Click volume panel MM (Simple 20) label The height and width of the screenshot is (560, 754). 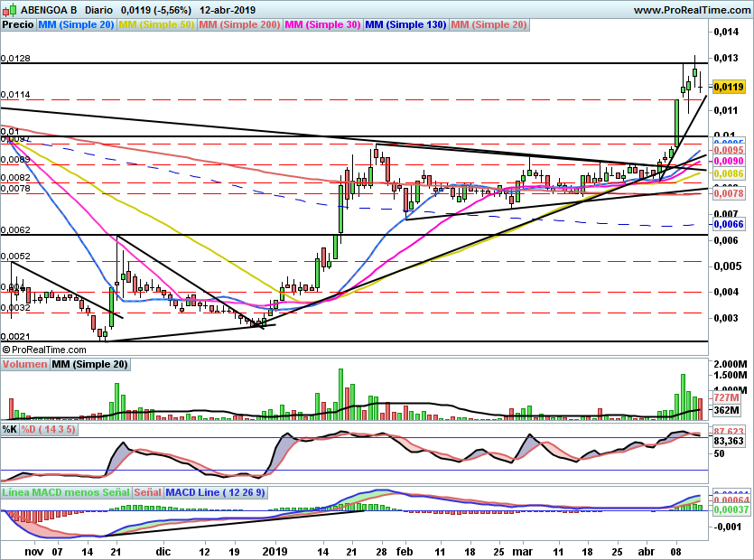point(89,364)
